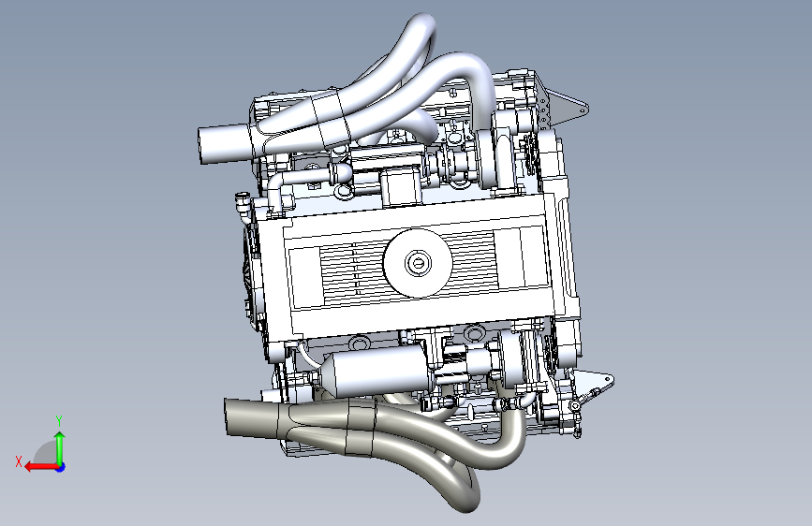The image size is (812, 526).
Task: Click the X axis of the orientation triad
Action: tap(41, 467)
